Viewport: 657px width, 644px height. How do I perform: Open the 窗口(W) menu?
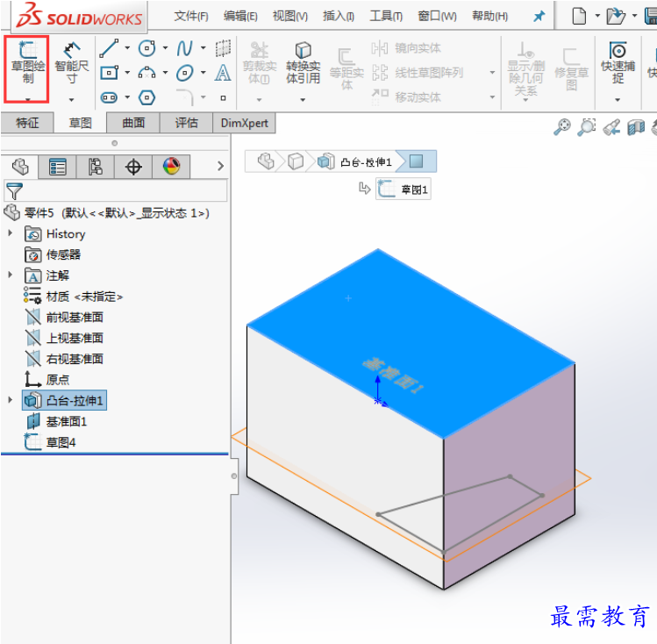437,17
